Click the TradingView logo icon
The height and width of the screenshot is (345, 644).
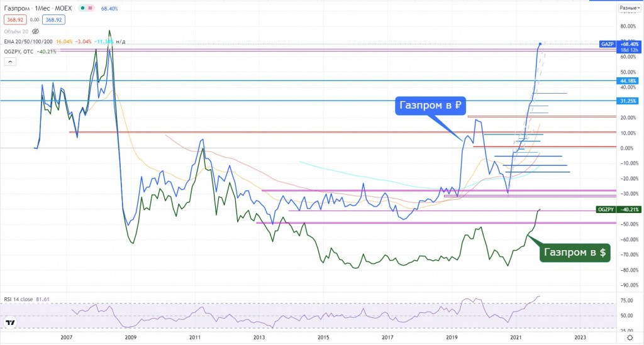pyautogui.click(x=11, y=323)
